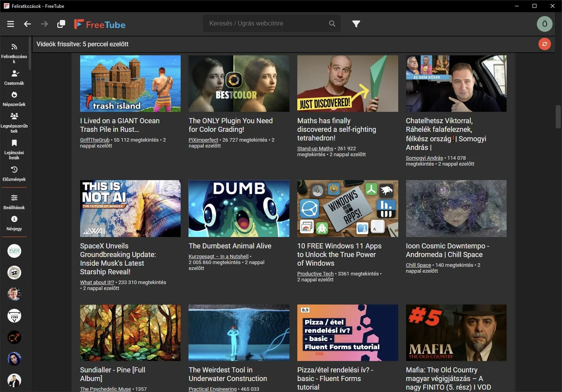Open title SpaceX Unveils Groundbreaking Update
This screenshot has height=392, width=562.
click(x=118, y=259)
